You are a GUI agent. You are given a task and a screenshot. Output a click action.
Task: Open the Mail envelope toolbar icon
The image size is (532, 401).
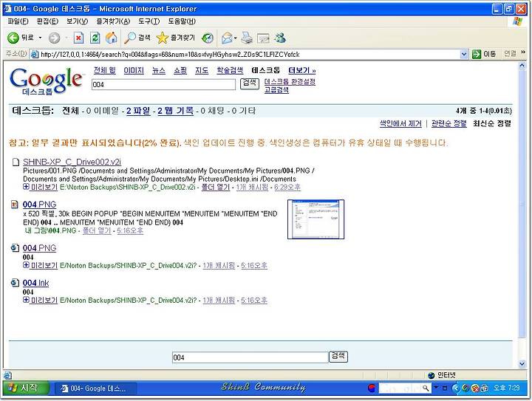pyautogui.click(x=227, y=38)
